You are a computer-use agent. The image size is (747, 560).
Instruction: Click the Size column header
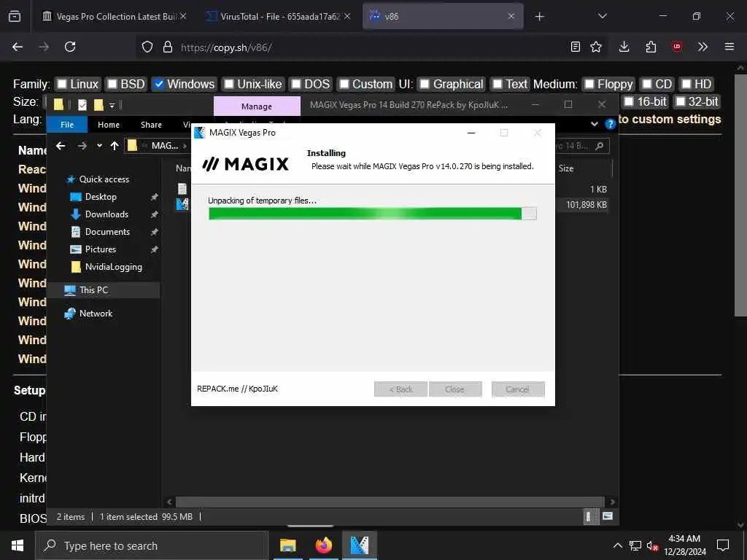point(566,168)
